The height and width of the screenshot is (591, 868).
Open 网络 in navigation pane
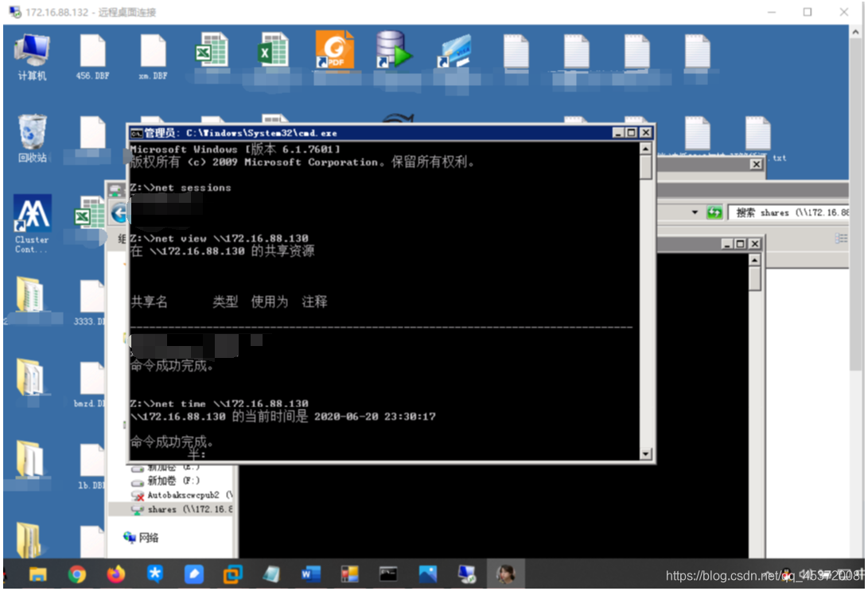(x=141, y=538)
